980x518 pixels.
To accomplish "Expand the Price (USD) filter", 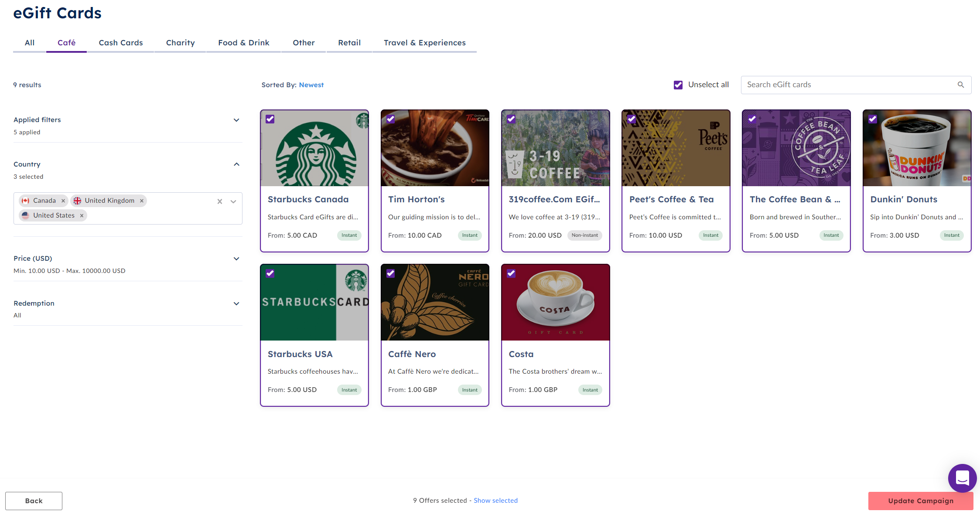I will click(x=236, y=259).
